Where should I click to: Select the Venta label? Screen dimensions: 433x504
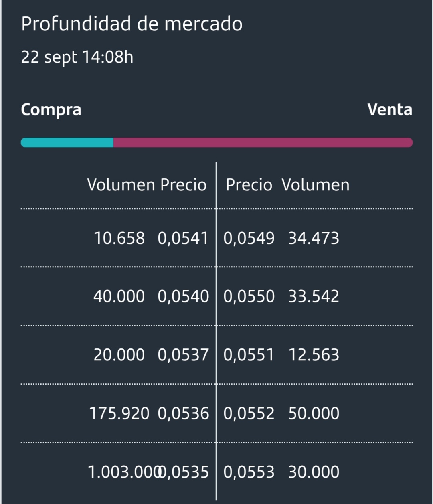pos(390,109)
